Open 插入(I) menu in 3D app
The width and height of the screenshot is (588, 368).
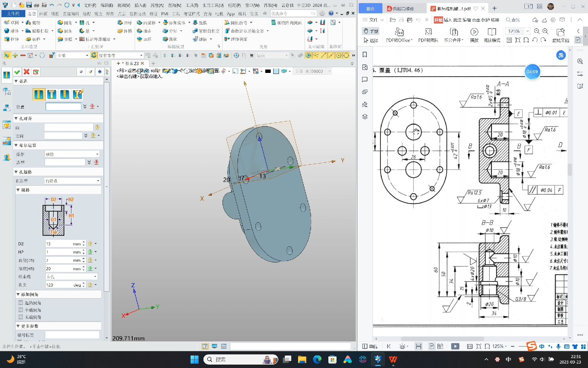coord(140,5)
